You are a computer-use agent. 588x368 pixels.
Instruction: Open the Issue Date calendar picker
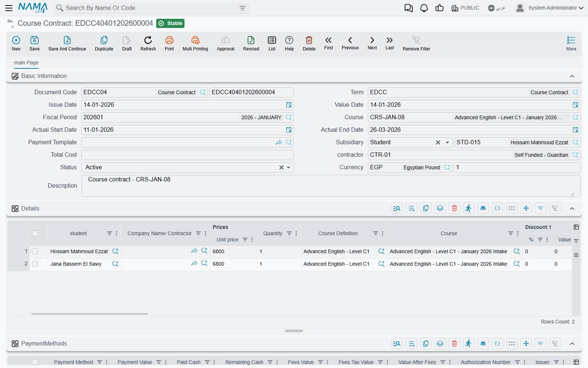point(289,105)
